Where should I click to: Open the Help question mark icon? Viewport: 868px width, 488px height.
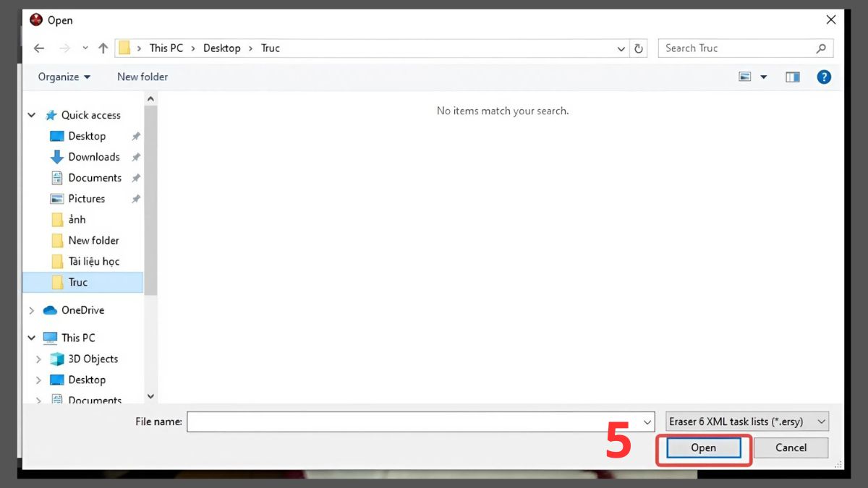click(823, 77)
